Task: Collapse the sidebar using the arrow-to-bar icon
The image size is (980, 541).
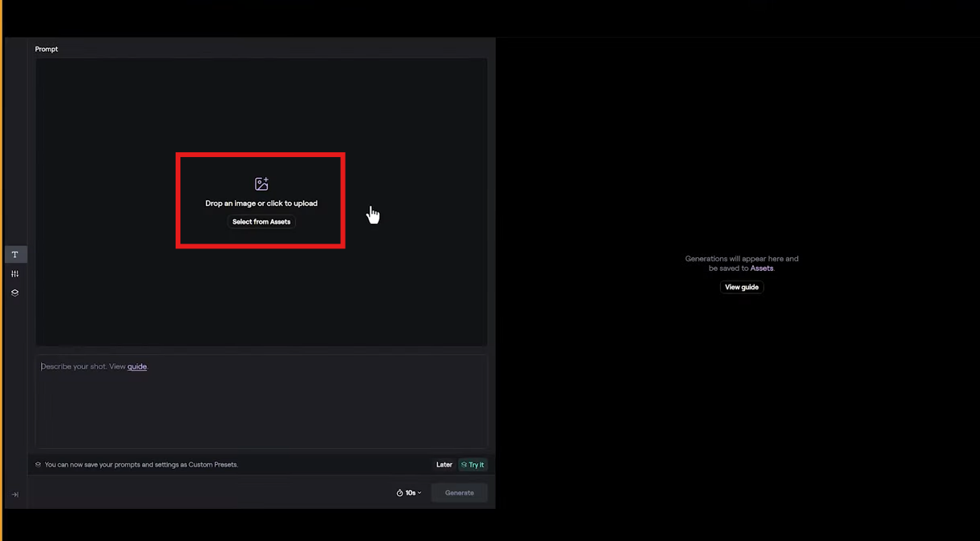Action: (15, 495)
